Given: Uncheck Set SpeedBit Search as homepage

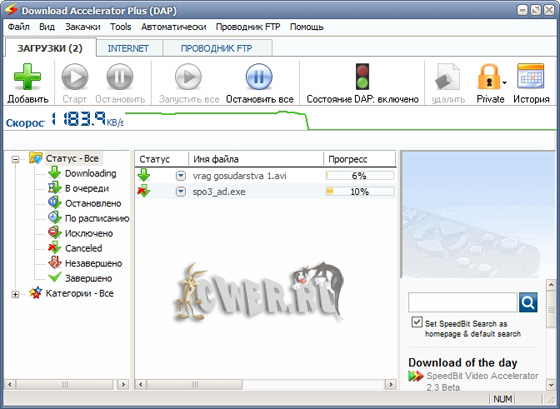Looking at the screenshot, I should click(x=416, y=322).
